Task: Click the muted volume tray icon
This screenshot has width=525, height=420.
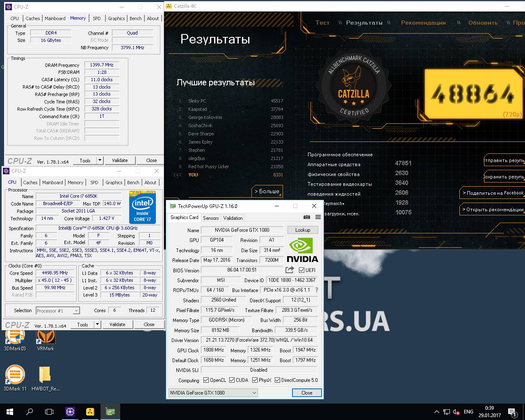Action: [x=457, y=412]
